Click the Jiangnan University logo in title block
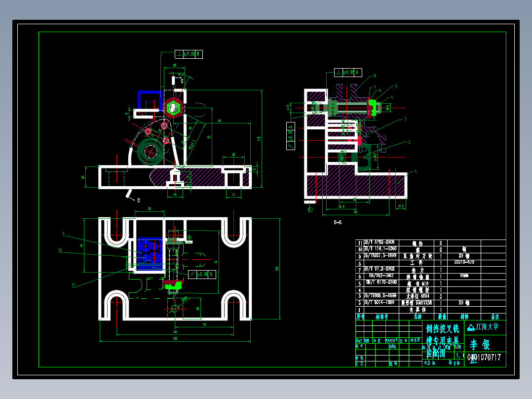Screen dimensions: 532x399 pyautogui.click(x=471, y=327)
